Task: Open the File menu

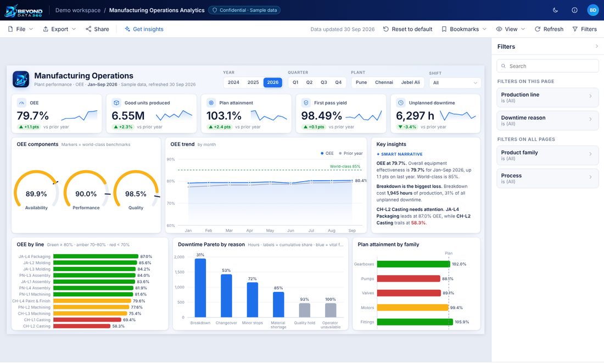Action: (x=20, y=29)
